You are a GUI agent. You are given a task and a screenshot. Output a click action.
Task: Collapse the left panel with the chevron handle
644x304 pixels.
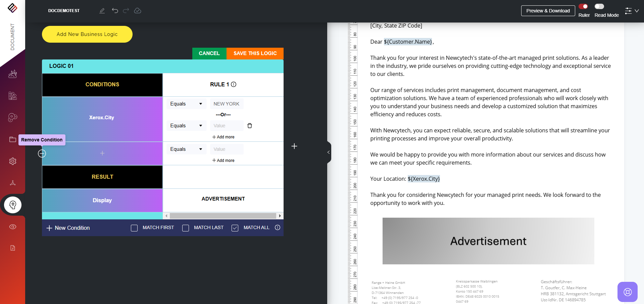[x=329, y=152]
